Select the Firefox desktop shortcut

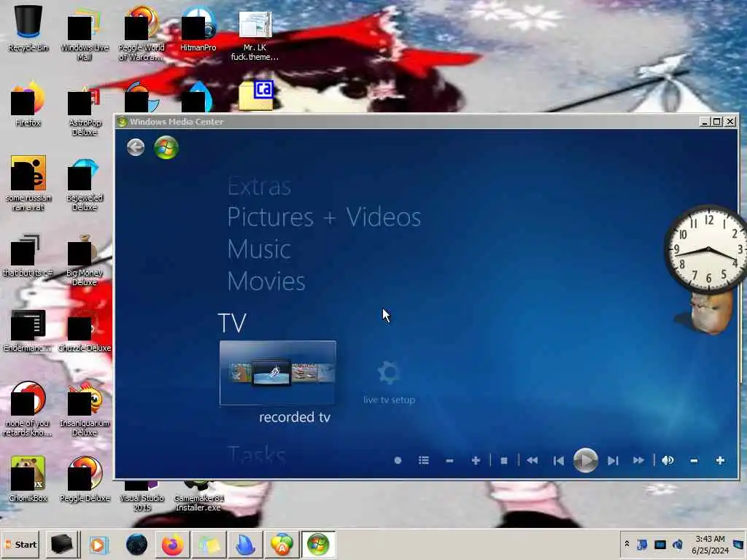tap(28, 104)
